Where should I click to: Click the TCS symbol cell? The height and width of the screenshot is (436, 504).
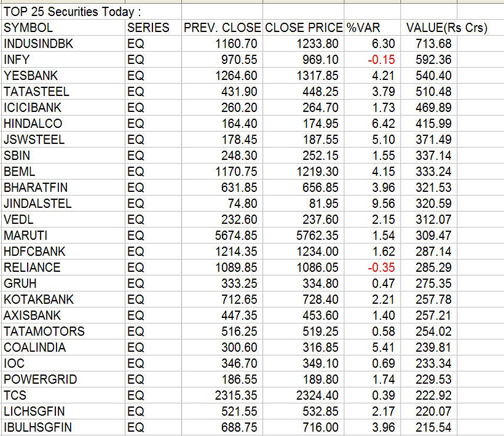click(15, 395)
